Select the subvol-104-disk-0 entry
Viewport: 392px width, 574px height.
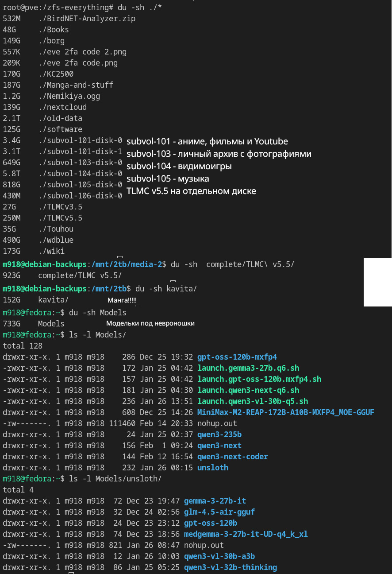click(80, 174)
